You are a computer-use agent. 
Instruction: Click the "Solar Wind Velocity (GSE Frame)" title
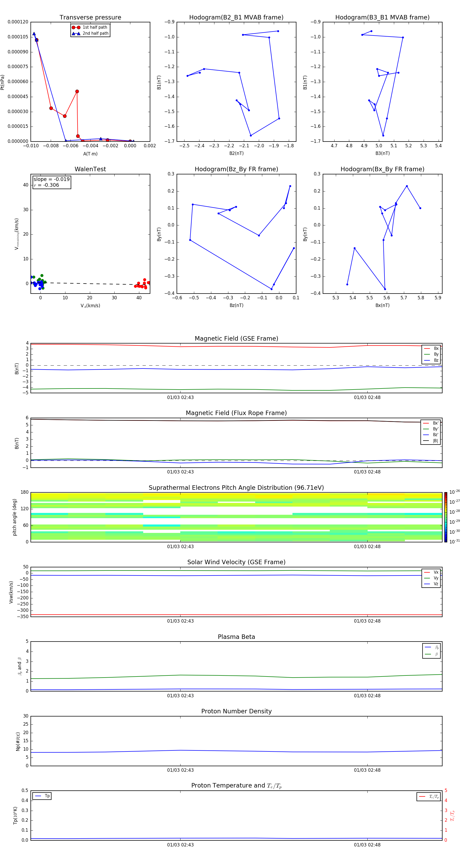(236, 562)
